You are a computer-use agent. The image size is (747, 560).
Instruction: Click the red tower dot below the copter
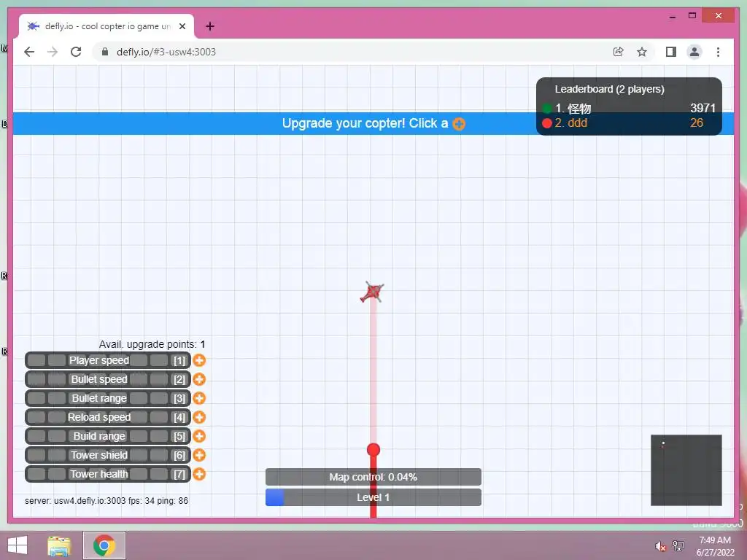click(373, 450)
